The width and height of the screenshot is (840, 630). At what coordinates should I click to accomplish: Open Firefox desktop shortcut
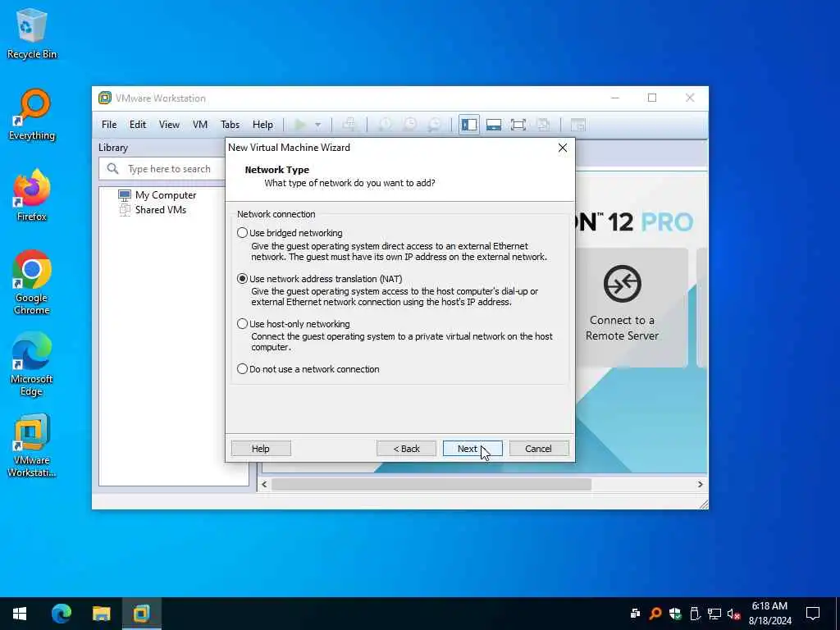tap(32, 195)
